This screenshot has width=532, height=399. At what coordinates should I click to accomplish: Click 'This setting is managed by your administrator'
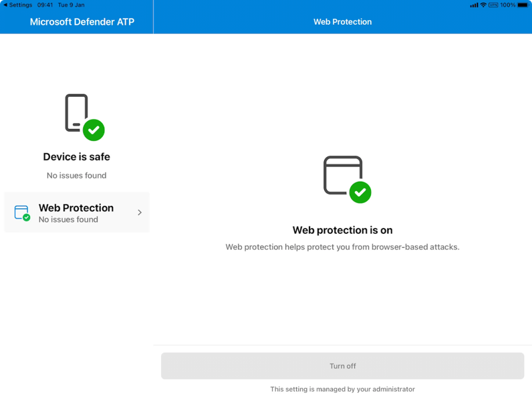coord(343,389)
